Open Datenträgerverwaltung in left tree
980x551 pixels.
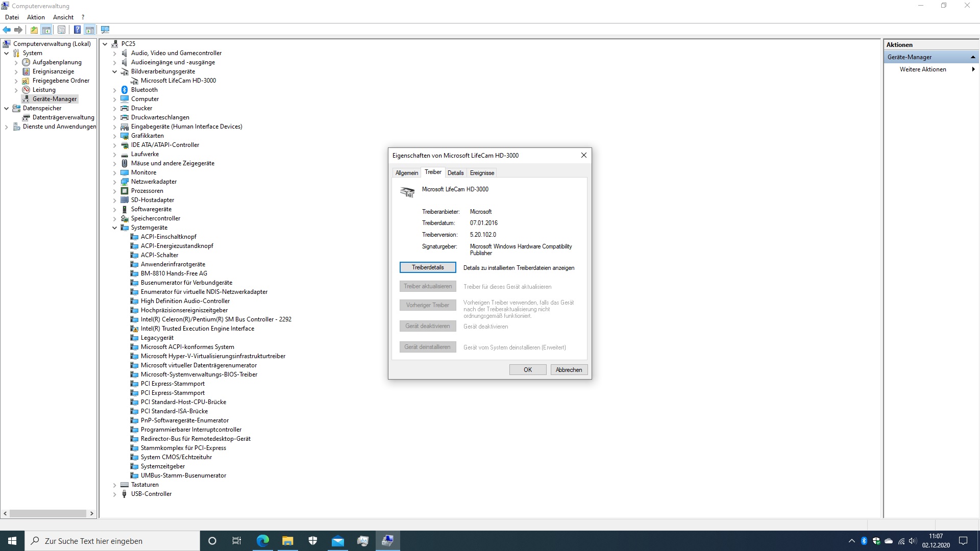click(63, 117)
